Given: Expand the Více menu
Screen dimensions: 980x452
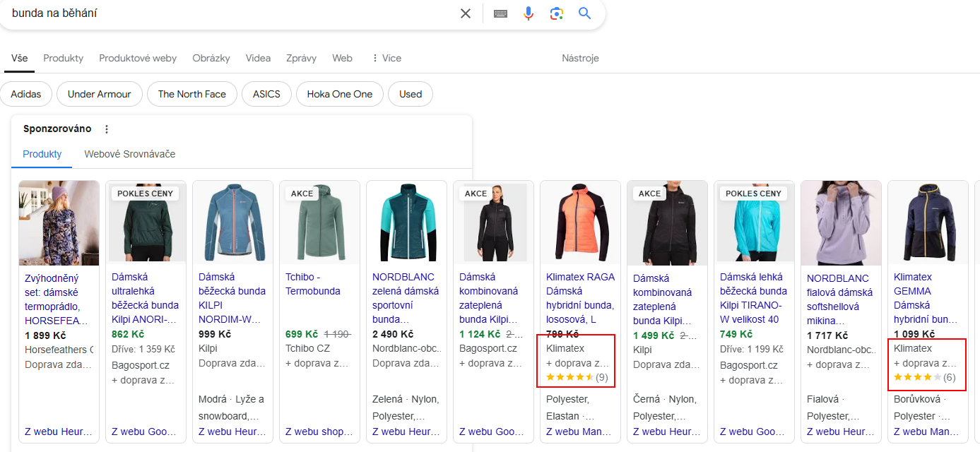Looking at the screenshot, I should [x=386, y=58].
